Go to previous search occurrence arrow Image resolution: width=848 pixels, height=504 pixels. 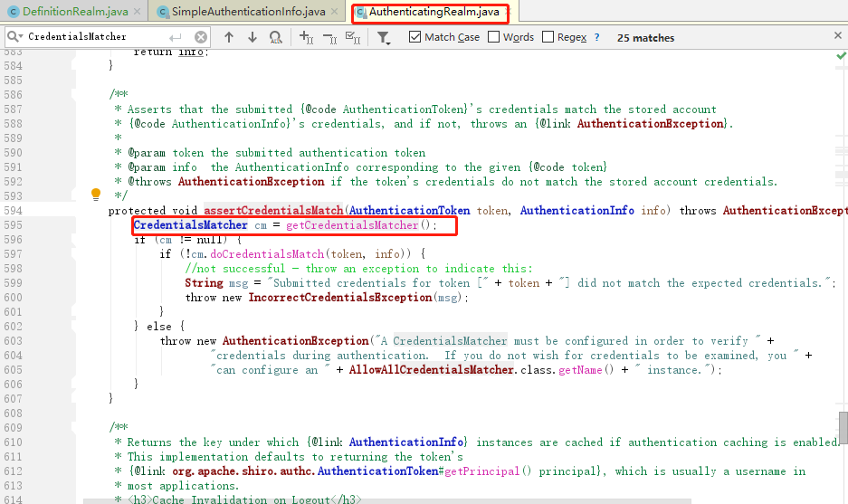(229, 37)
